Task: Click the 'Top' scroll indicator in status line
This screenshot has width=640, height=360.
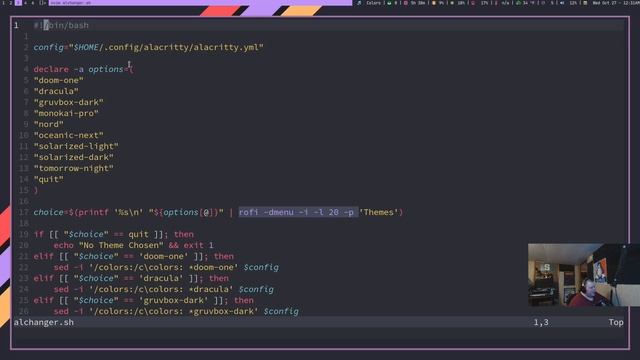Action: click(x=616, y=322)
